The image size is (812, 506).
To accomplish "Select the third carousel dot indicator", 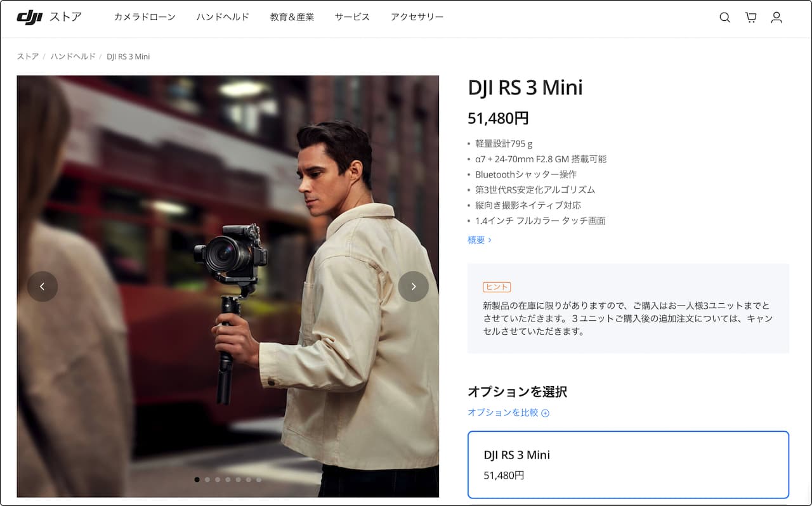I will 218,479.
